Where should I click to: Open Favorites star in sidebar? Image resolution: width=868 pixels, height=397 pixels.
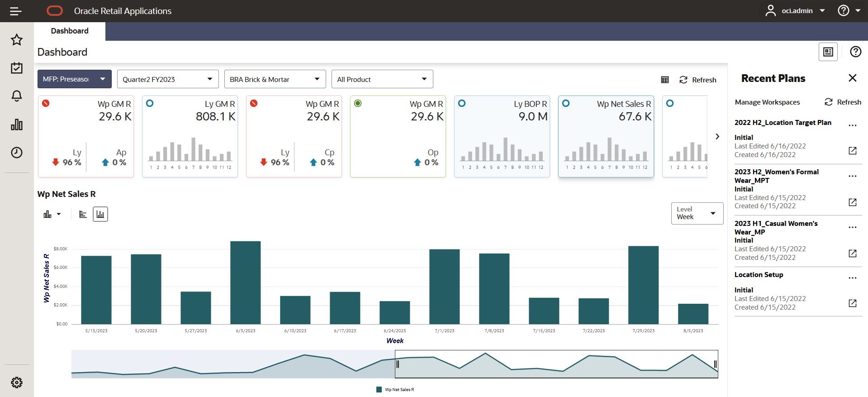[17, 40]
